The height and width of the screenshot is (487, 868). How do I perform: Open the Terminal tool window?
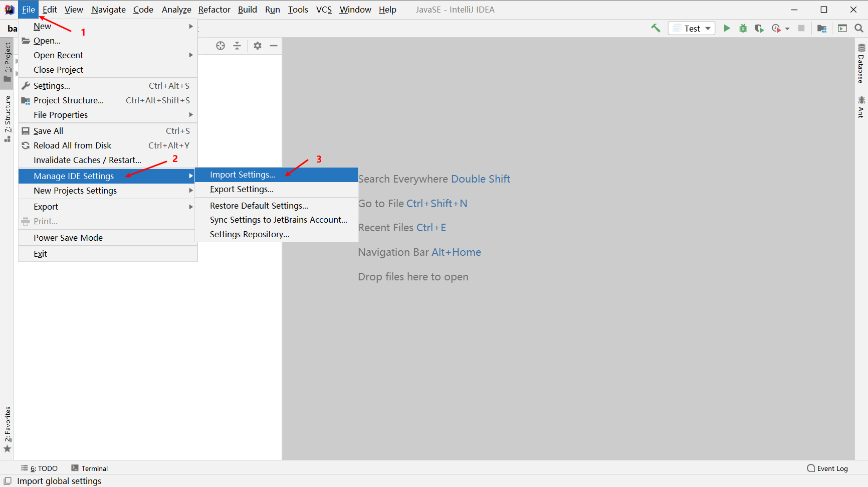point(89,468)
